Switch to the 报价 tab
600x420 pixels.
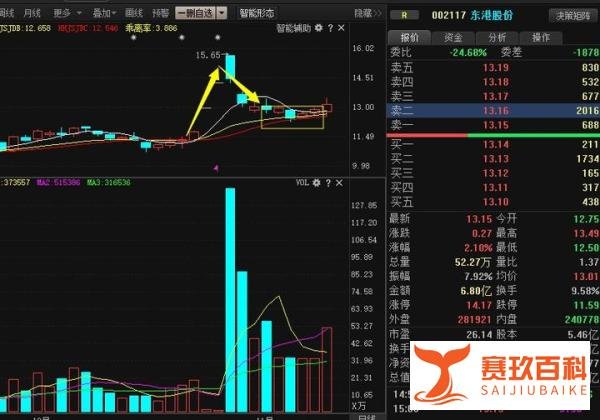409,37
